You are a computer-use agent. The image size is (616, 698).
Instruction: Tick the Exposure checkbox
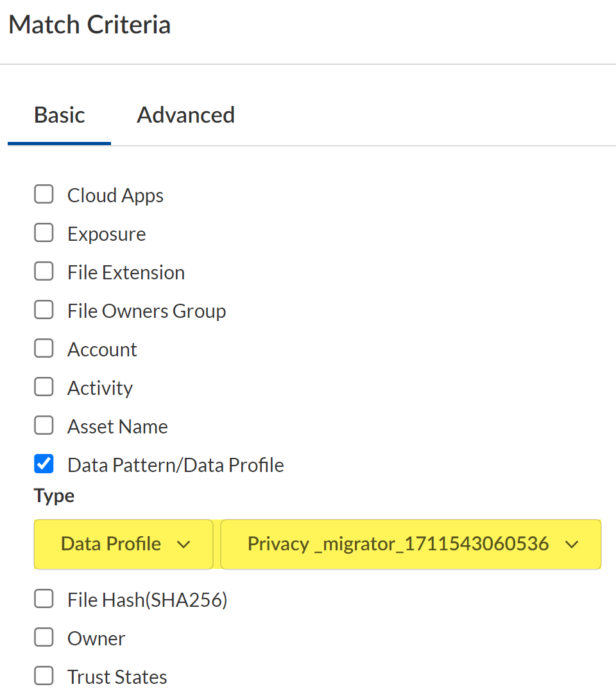[44, 233]
